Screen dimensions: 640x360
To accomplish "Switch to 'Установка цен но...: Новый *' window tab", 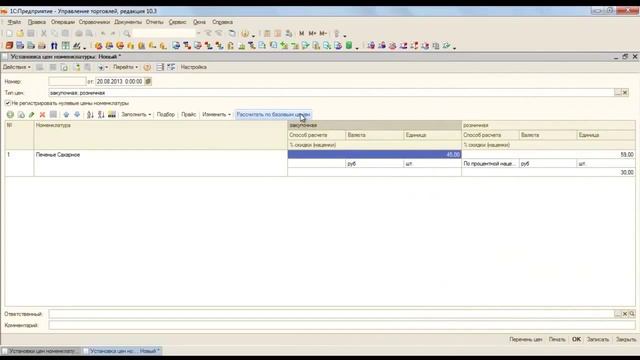I will (122, 351).
